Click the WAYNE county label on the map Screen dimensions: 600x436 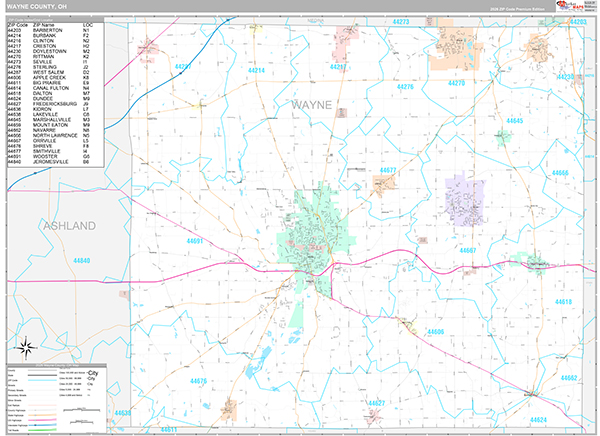311,105
